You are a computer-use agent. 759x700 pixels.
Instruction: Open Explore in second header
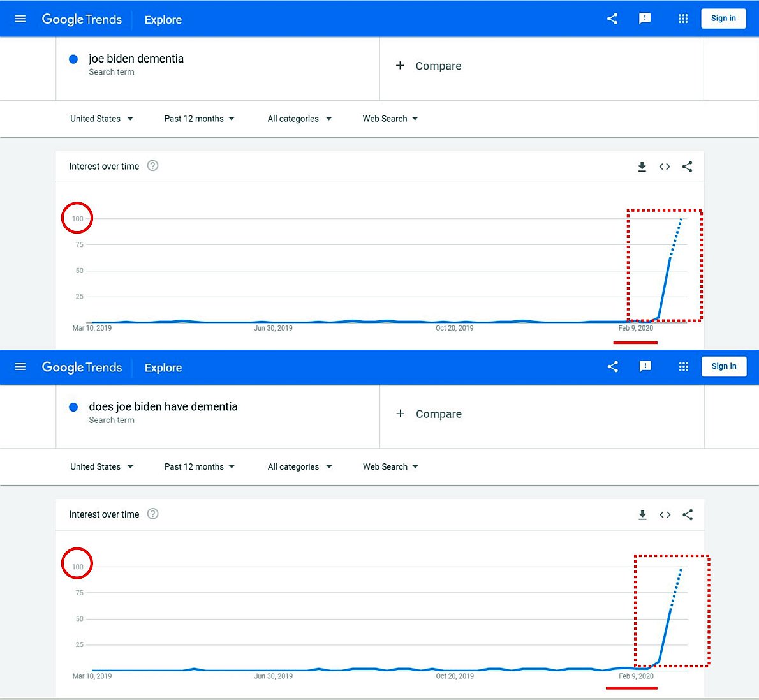(x=163, y=368)
